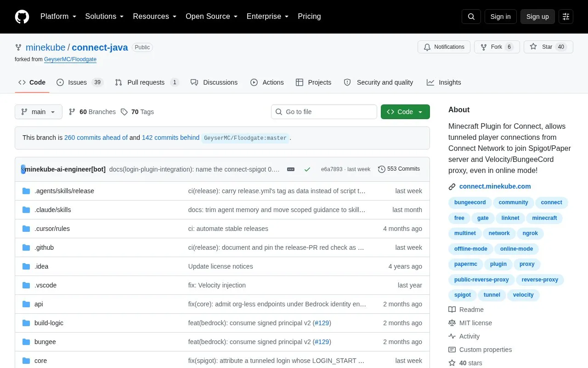
Task: Select the reverse-proxy topic tag
Action: click(x=540, y=280)
